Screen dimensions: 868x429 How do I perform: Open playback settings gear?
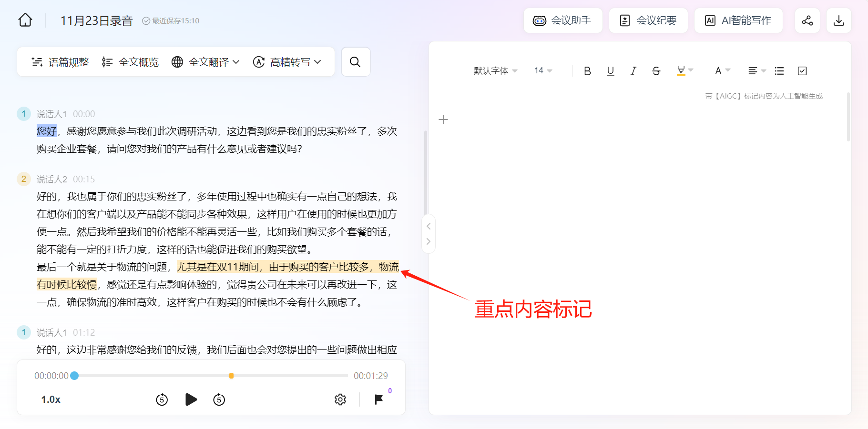pyautogui.click(x=340, y=399)
